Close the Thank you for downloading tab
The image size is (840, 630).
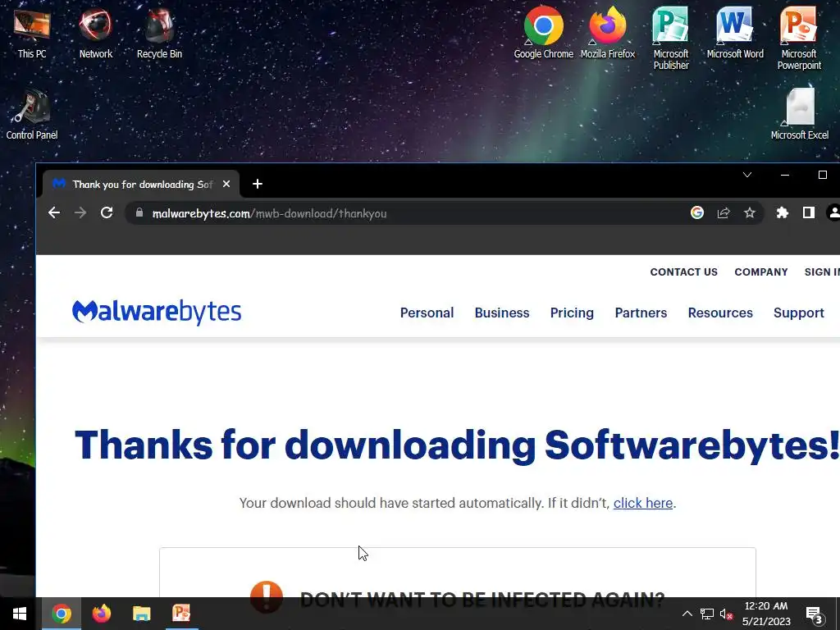226,185
